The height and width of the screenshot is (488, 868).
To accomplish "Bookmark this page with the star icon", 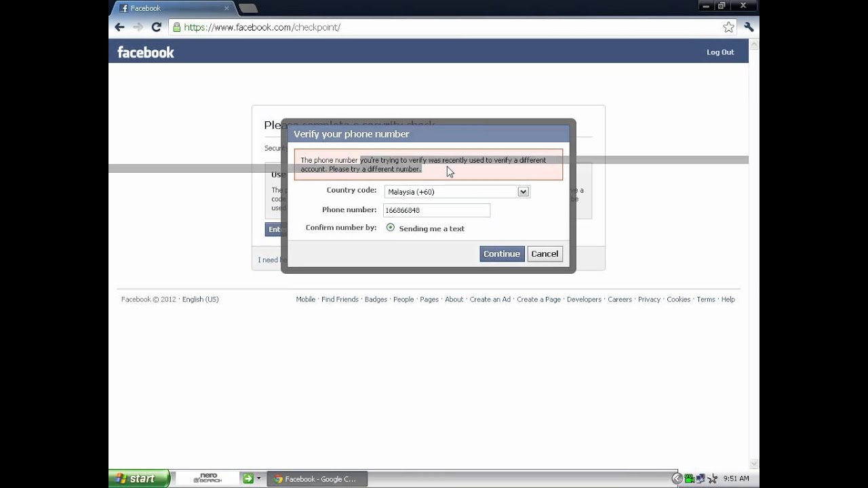I will (x=728, y=27).
